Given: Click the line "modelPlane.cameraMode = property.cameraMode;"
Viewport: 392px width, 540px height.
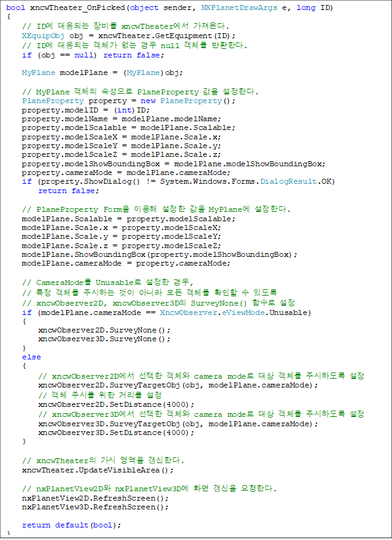Looking at the screenshot, I should pos(126,264).
